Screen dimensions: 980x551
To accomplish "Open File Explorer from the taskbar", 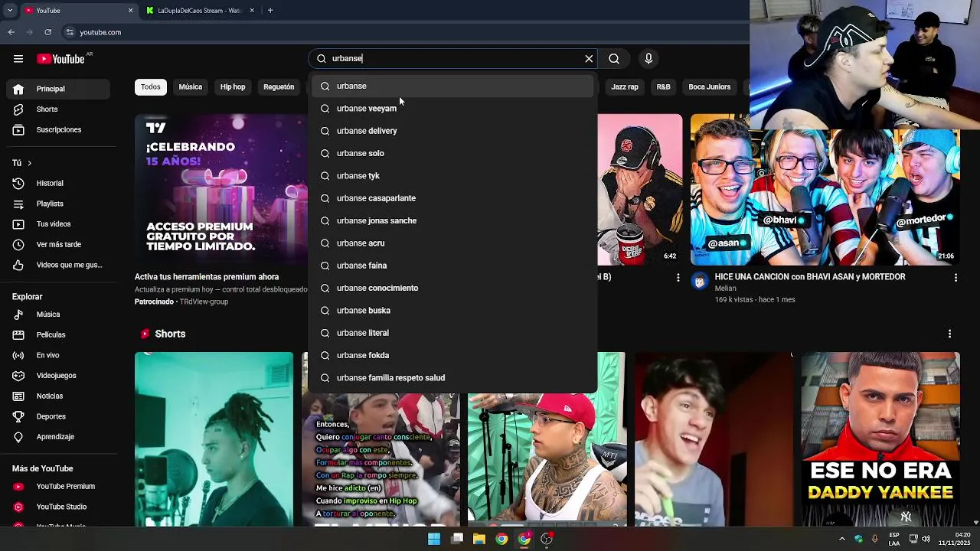I will (479, 539).
